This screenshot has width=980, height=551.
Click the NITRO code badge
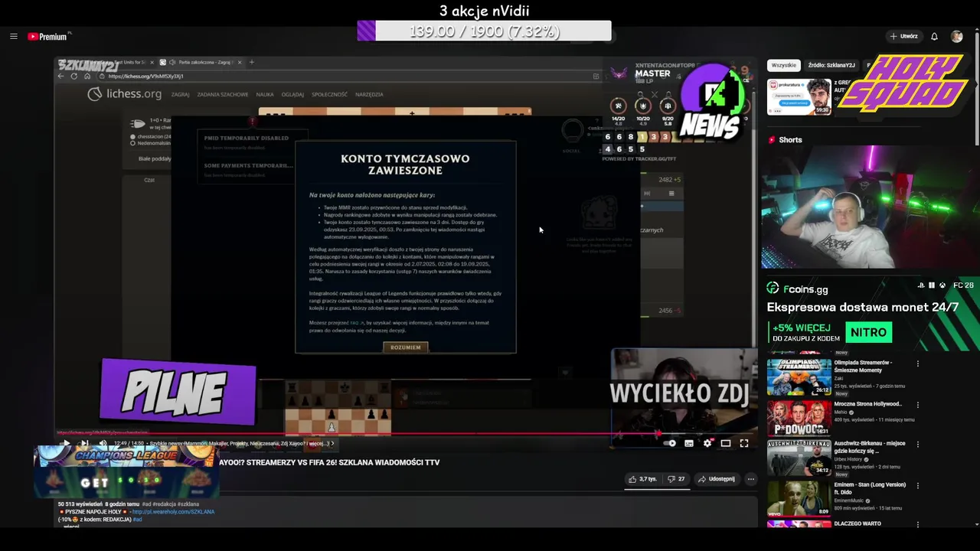tap(868, 332)
